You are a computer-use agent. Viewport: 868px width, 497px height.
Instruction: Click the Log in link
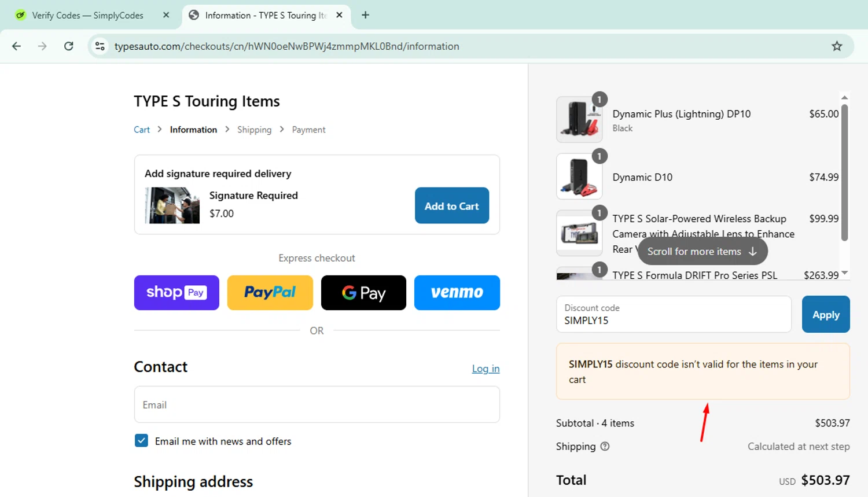tap(486, 369)
